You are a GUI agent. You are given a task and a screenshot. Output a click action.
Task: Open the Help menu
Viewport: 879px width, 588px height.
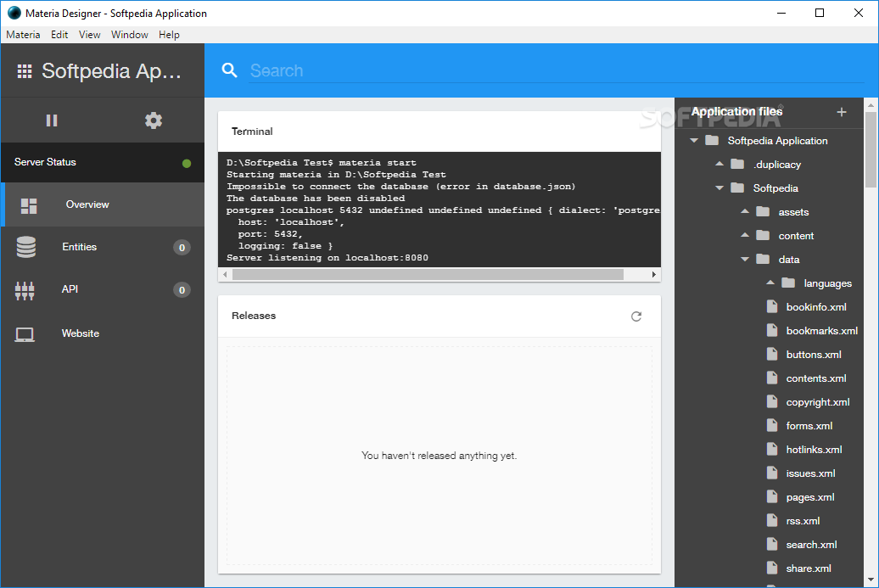[169, 35]
